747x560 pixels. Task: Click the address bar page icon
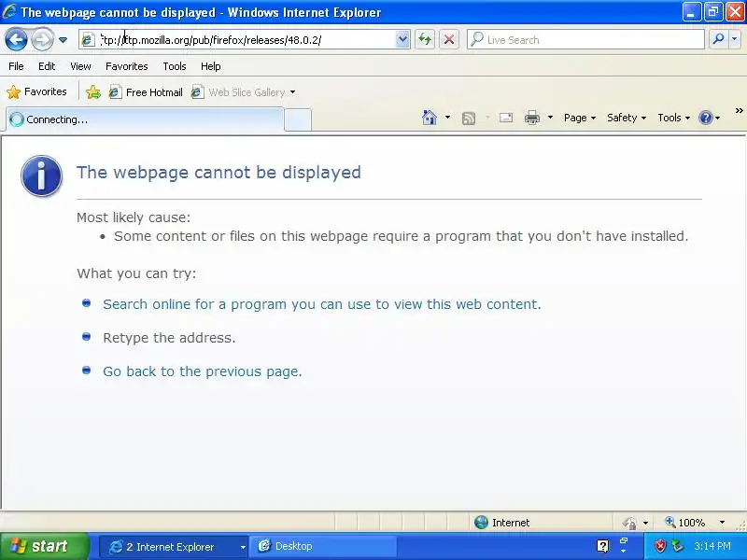88,40
